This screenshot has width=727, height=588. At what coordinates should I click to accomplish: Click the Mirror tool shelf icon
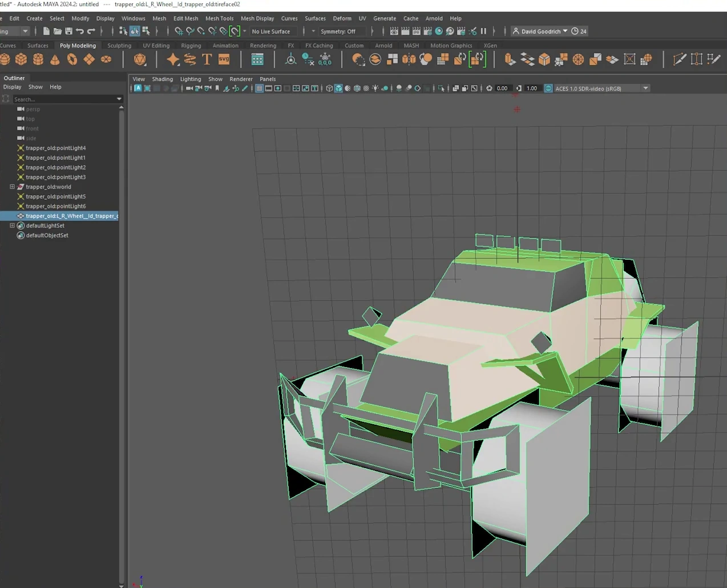tap(409, 59)
